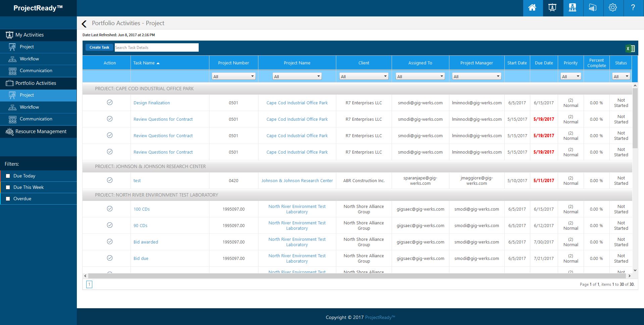Open Settings via the gear icon
The width and height of the screenshot is (644, 325).
coord(613,8)
